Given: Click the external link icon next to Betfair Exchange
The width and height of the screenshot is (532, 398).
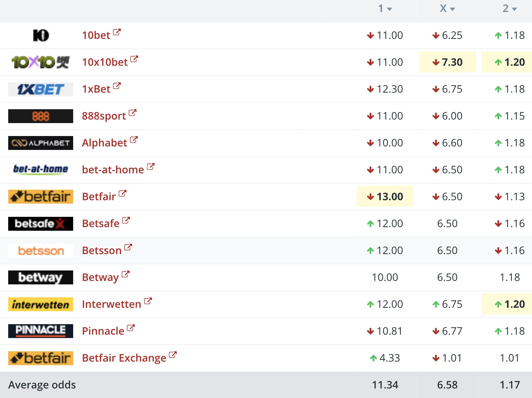Looking at the screenshot, I should [x=173, y=355].
